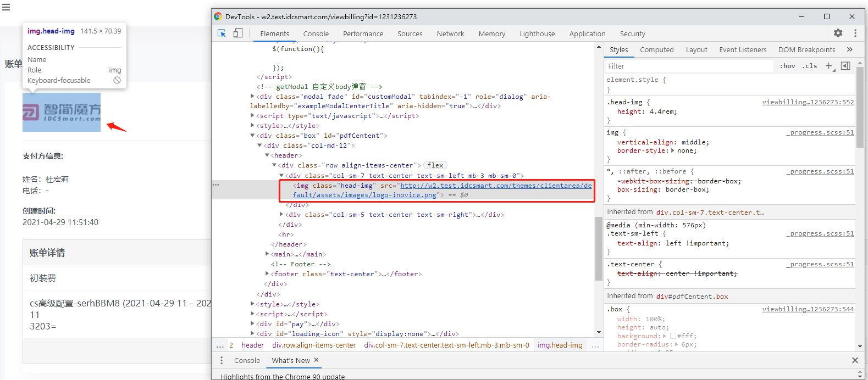Screen dimensions: 868x380
Task: Click the Styles pane scrollbar thumb
Action: pos(860,107)
